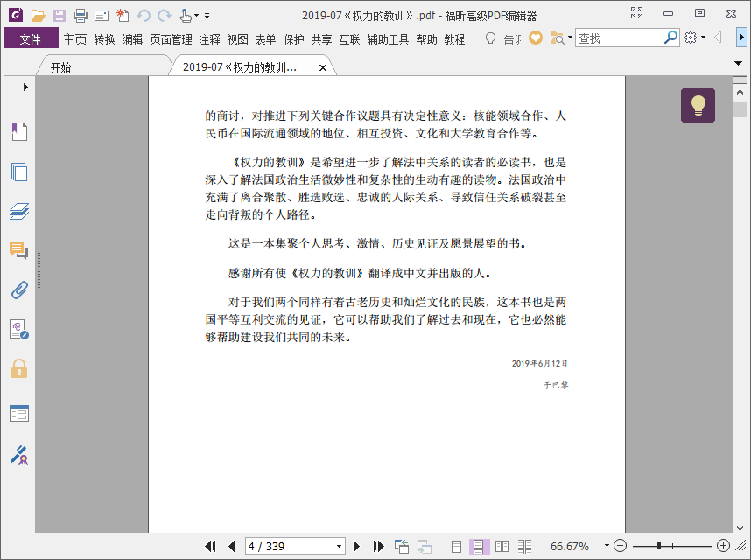Go to the next page
Image resolution: width=751 pixels, height=560 pixels.
point(356,547)
